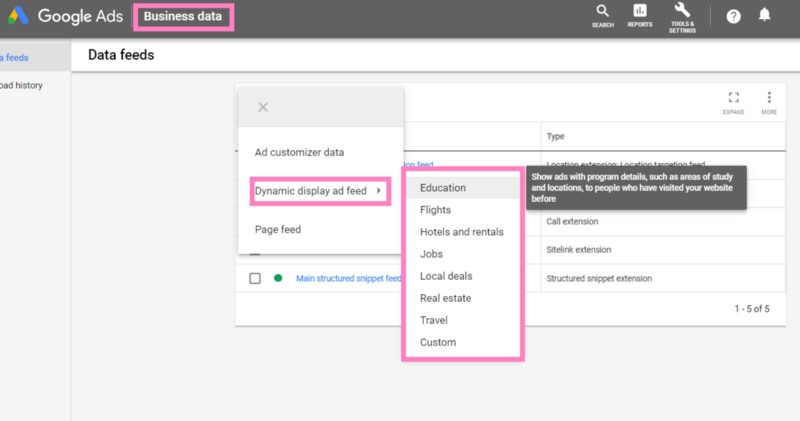Click the Call extension cell

click(x=572, y=221)
